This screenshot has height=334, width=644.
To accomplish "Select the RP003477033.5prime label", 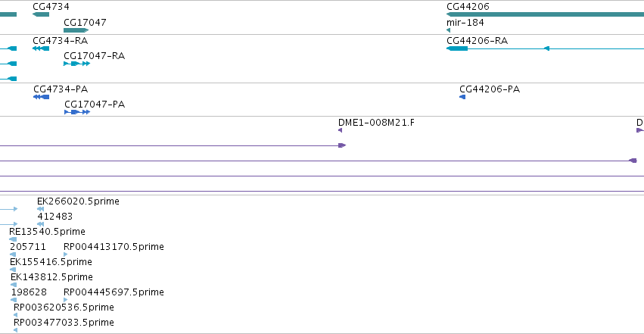I will click(64, 323).
